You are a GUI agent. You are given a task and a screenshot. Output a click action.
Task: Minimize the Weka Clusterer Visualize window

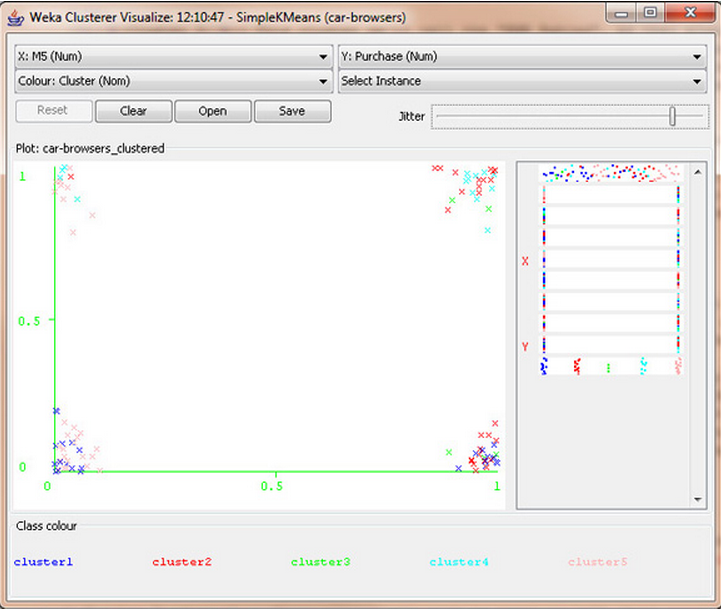tap(624, 15)
